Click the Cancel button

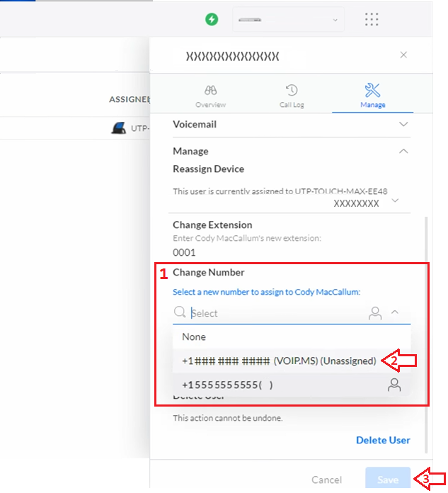pos(326,480)
